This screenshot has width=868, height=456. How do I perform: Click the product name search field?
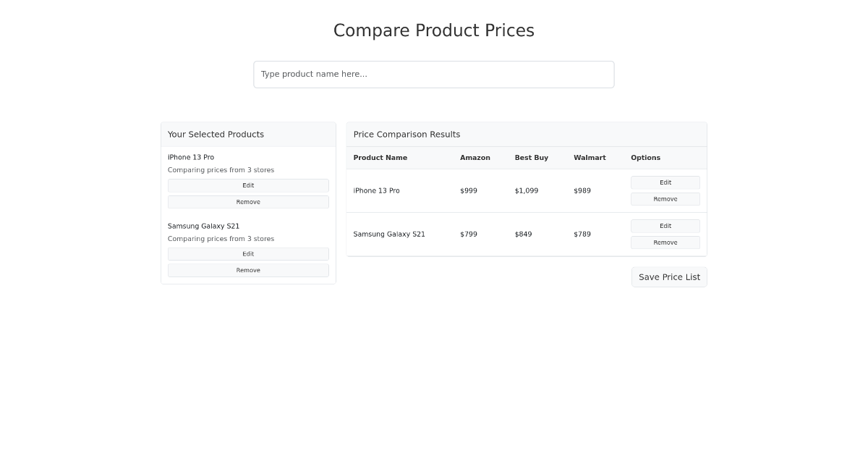[433, 75]
